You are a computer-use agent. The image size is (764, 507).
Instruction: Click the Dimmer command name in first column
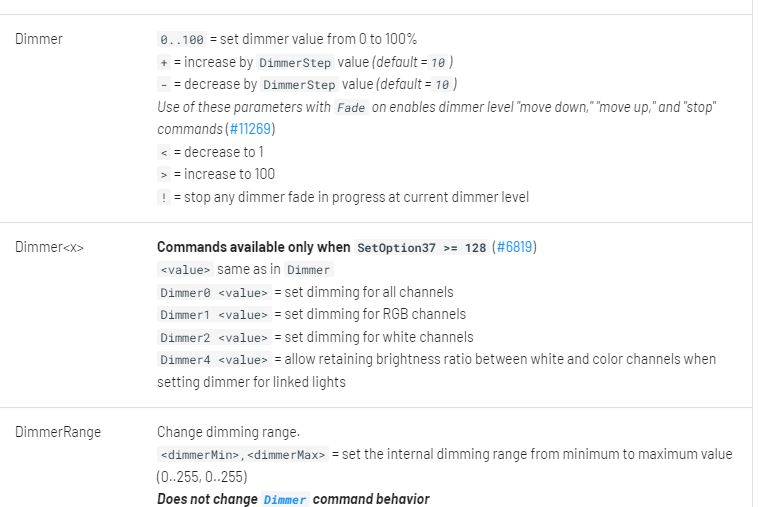tap(39, 39)
